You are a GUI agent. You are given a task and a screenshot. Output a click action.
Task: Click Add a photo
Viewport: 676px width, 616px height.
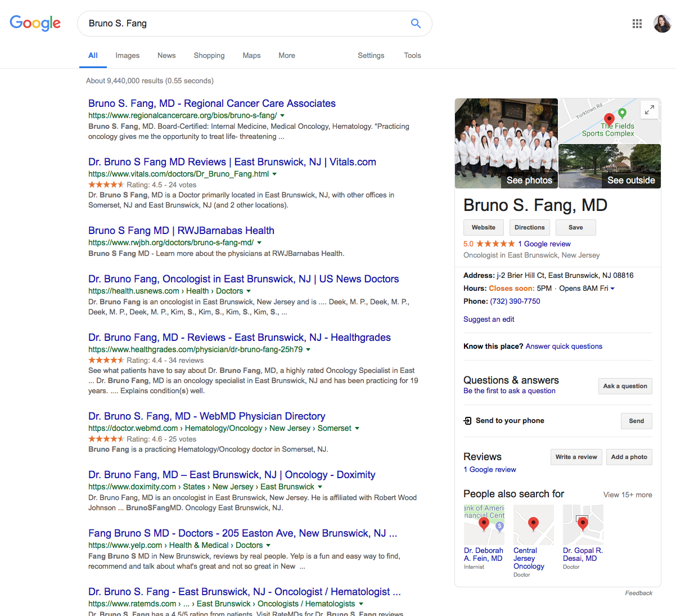(x=629, y=457)
